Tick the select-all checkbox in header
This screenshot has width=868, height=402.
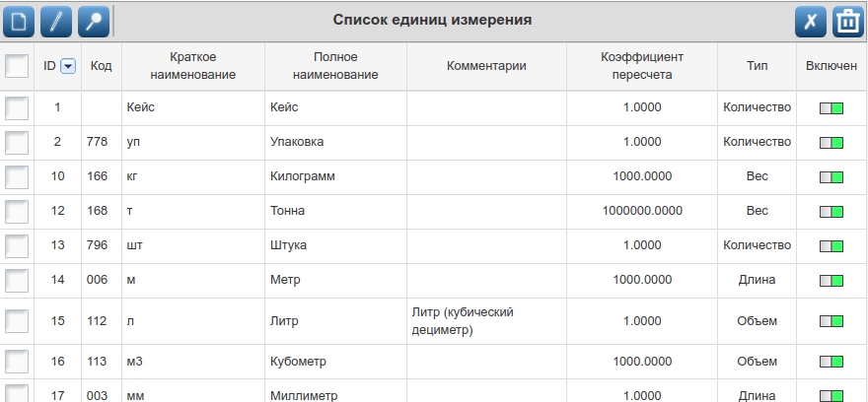click(17, 66)
